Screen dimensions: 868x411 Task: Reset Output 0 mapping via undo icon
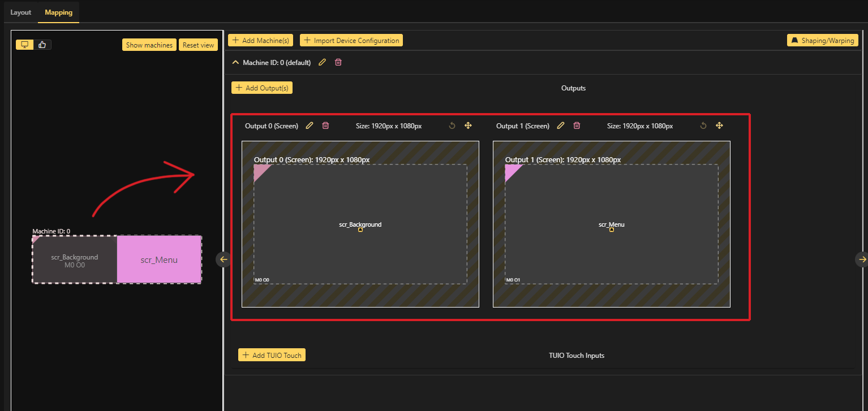click(452, 126)
